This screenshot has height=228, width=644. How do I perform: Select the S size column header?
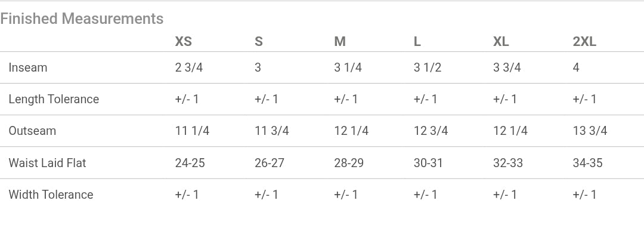click(x=258, y=42)
